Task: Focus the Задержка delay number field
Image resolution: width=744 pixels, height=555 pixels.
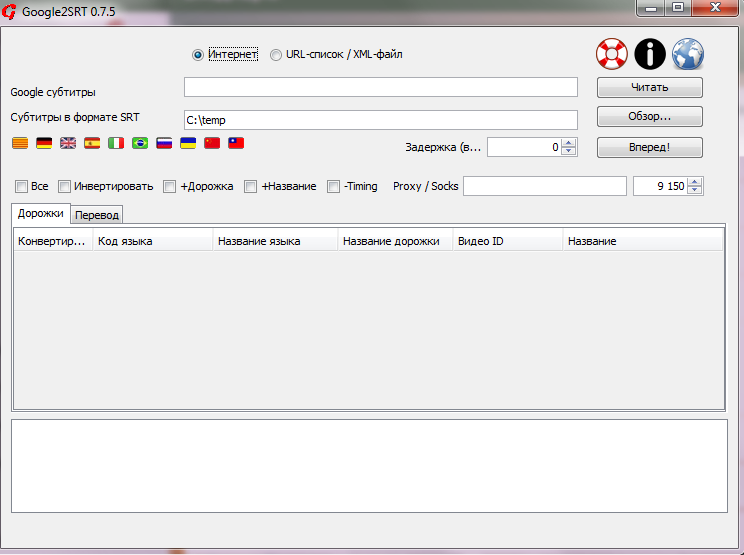Action: pyautogui.click(x=524, y=147)
